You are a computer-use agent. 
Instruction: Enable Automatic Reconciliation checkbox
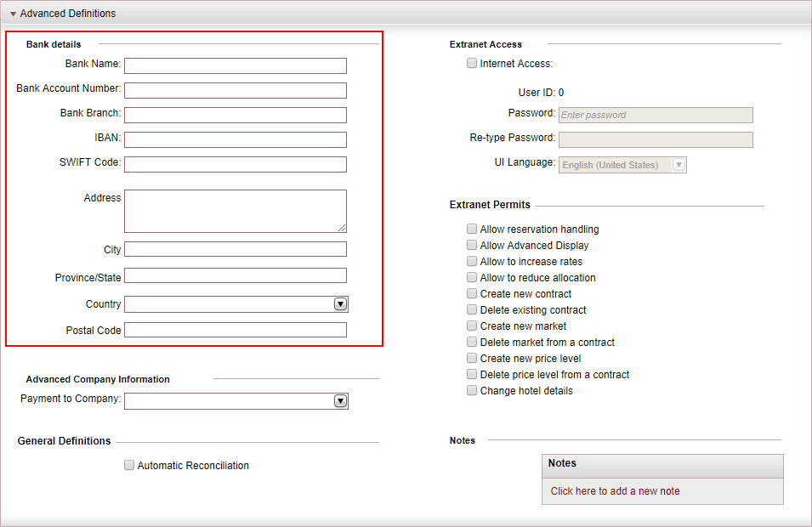pos(129,465)
